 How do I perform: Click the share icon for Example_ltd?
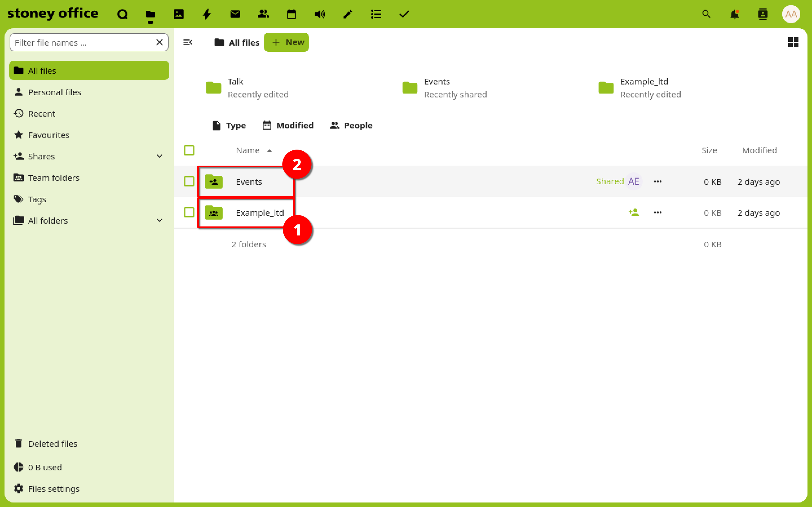click(x=634, y=213)
